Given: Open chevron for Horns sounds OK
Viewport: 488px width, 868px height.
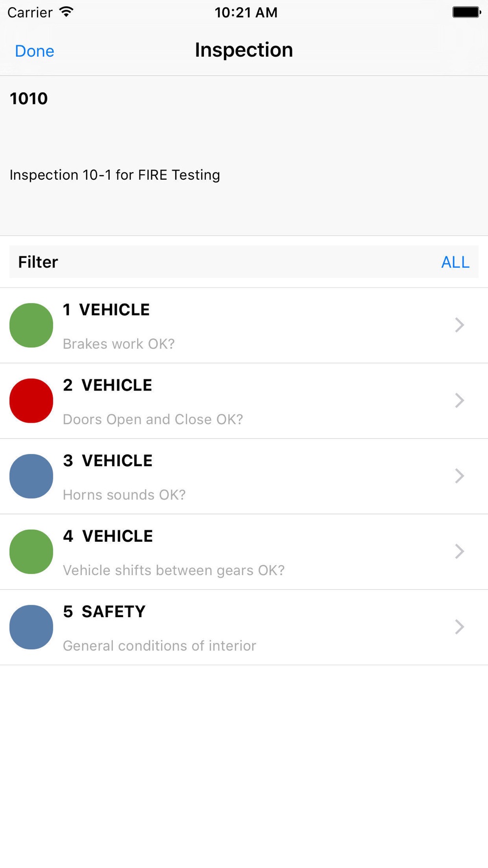Looking at the screenshot, I should coord(459,476).
